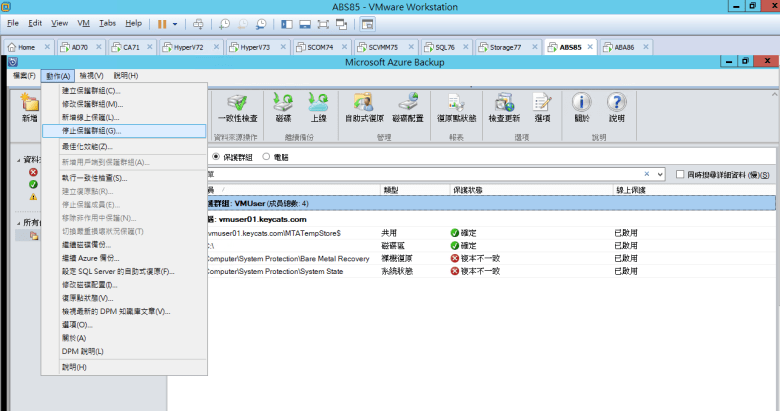Open the VMware pause button dropdown arrow
Viewport: 780px width, 411px height.
[177, 22]
